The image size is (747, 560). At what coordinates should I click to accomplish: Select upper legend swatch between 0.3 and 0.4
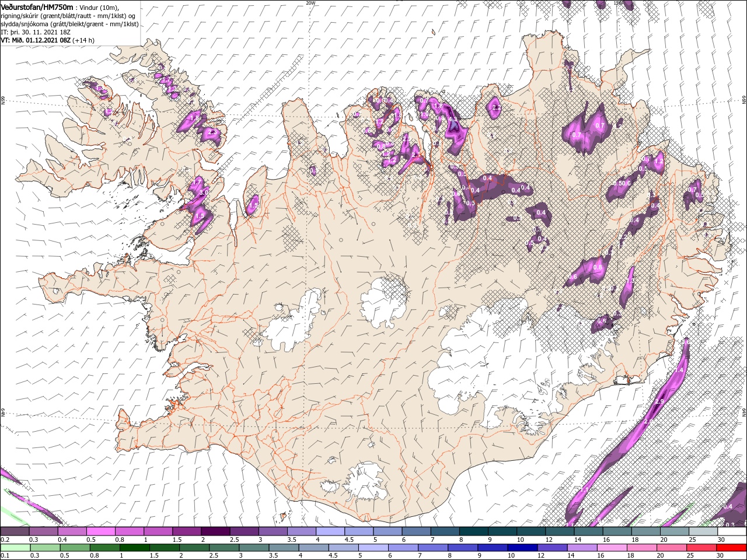43,531
